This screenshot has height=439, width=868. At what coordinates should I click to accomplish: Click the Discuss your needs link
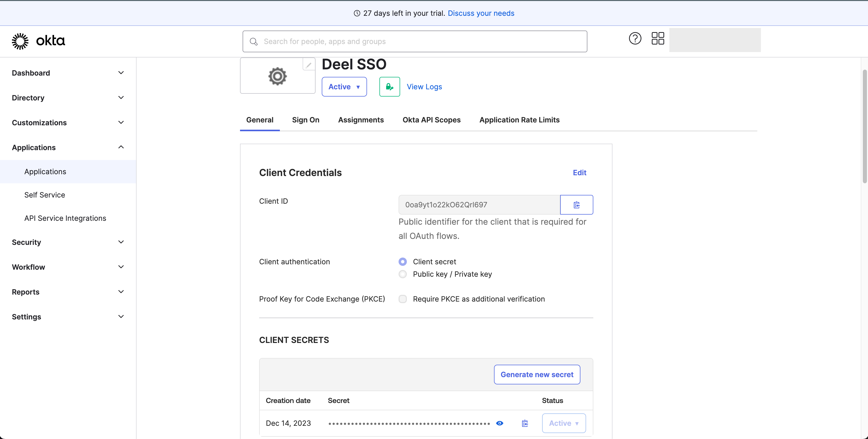481,13
